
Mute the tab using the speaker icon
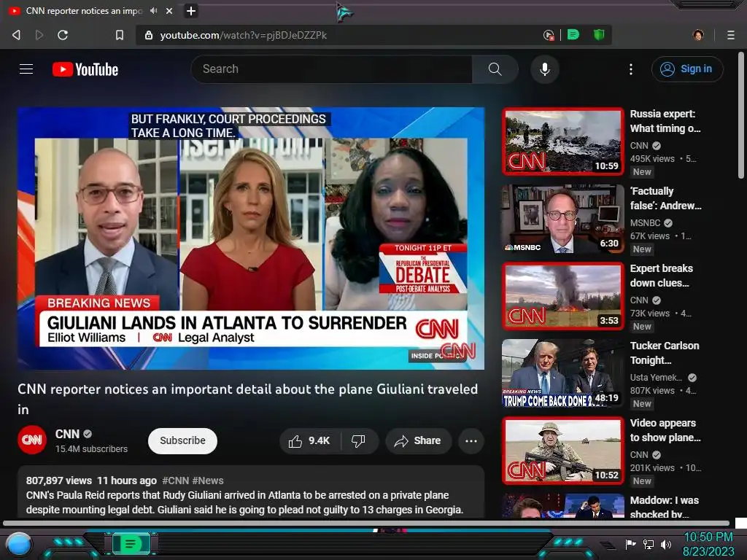153,10
